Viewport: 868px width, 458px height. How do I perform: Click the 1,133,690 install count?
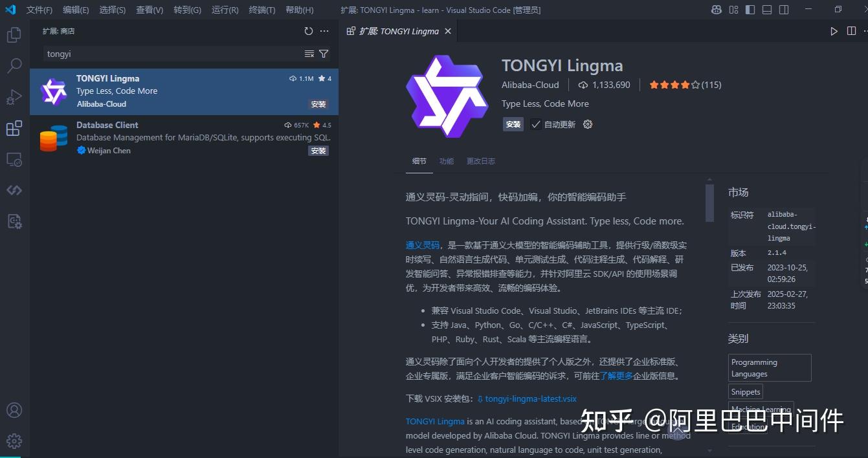tap(610, 85)
